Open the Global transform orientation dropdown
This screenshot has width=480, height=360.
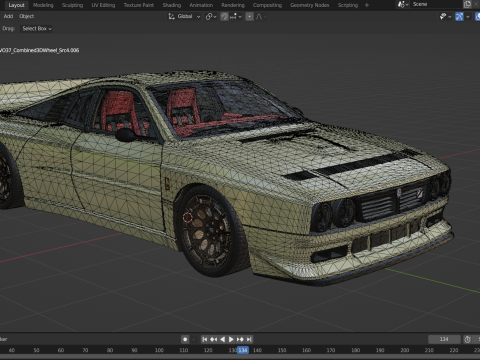pos(184,16)
